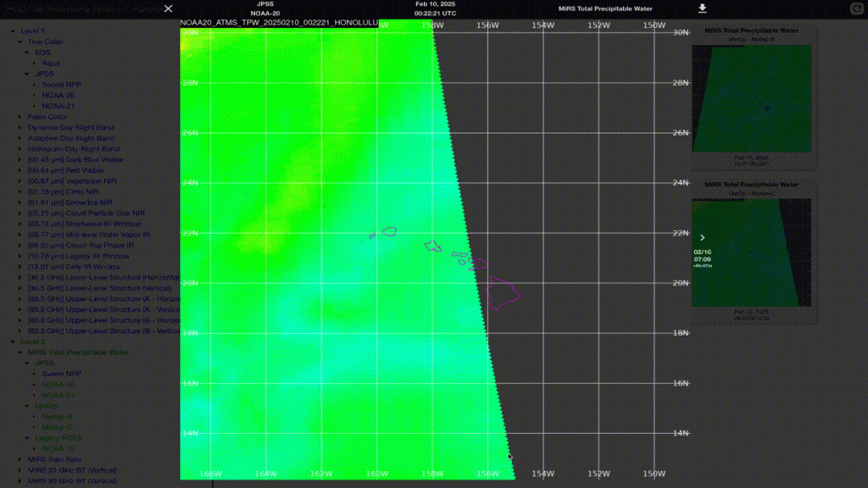Pick NOAA-19 under Legacy POES
This screenshot has width=868, height=488.
[58, 448]
